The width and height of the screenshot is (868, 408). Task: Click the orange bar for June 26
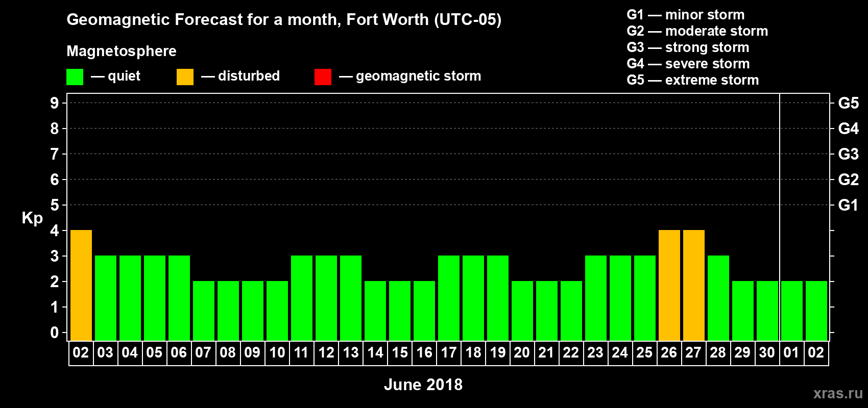669,285
